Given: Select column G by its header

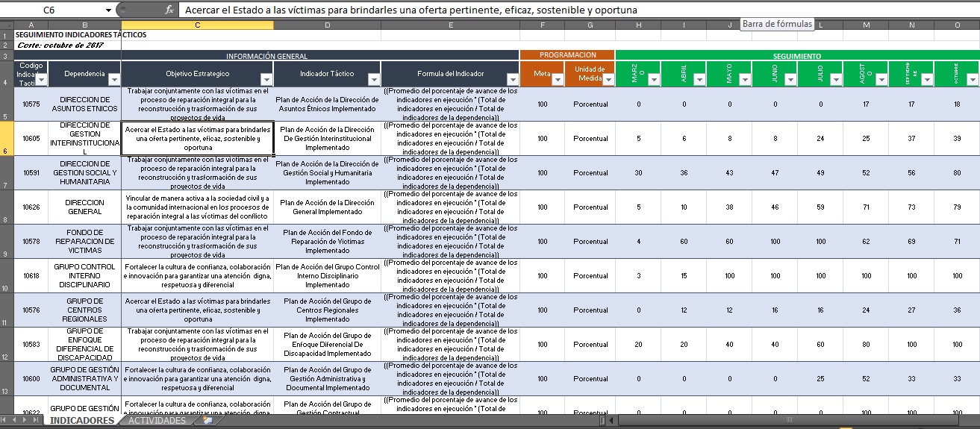Looking at the screenshot, I should click(590, 25).
